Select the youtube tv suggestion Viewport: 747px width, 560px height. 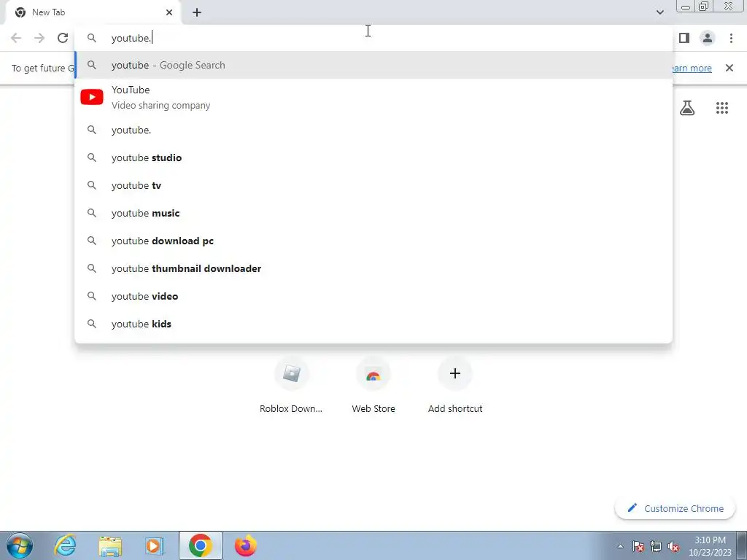click(373, 185)
